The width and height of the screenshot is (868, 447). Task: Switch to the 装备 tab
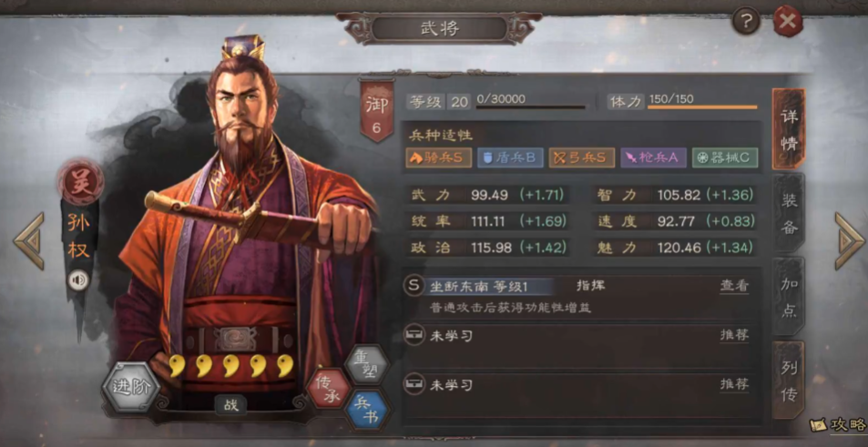tap(788, 214)
